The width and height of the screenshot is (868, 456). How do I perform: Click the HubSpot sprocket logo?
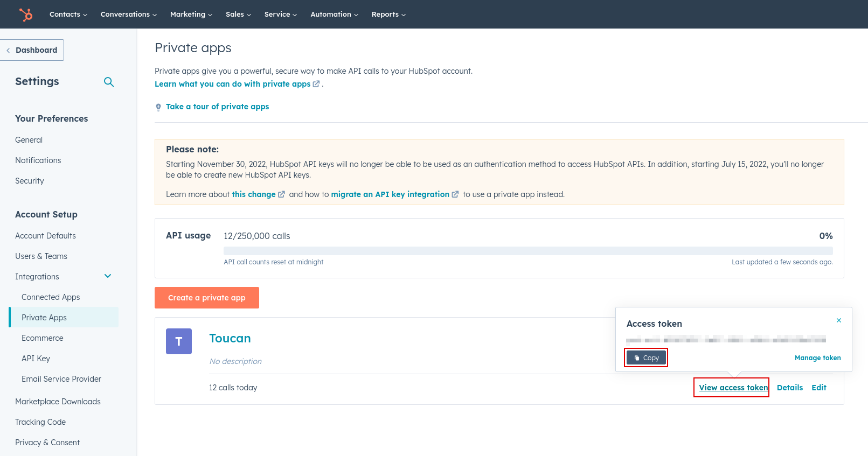coord(25,15)
